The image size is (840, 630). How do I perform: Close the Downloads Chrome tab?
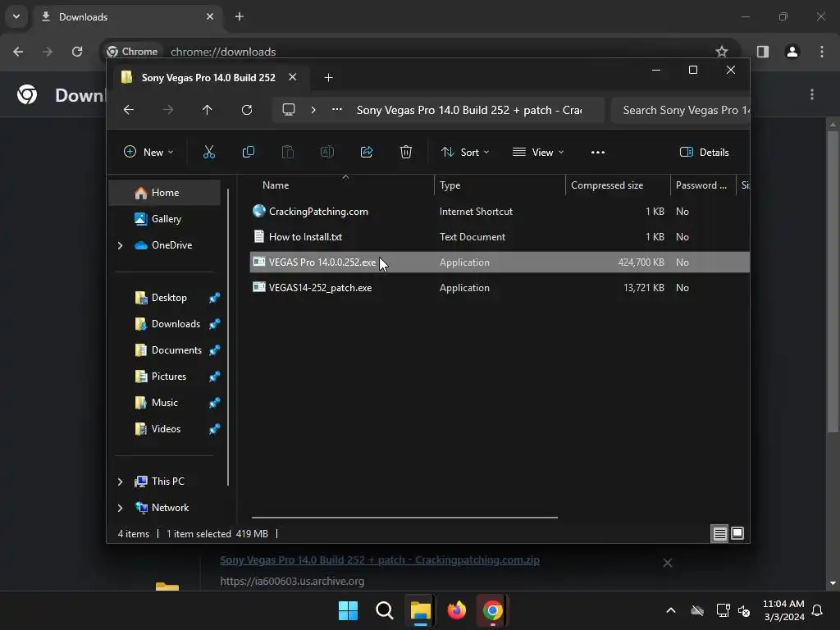click(x=210, y=16)
